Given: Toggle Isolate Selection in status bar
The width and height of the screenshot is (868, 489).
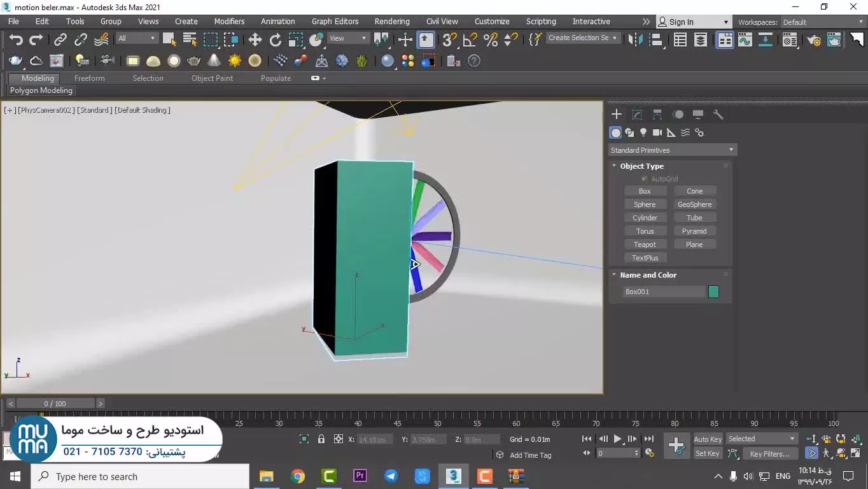Looking at the screenshot, I should coord(304,439).
